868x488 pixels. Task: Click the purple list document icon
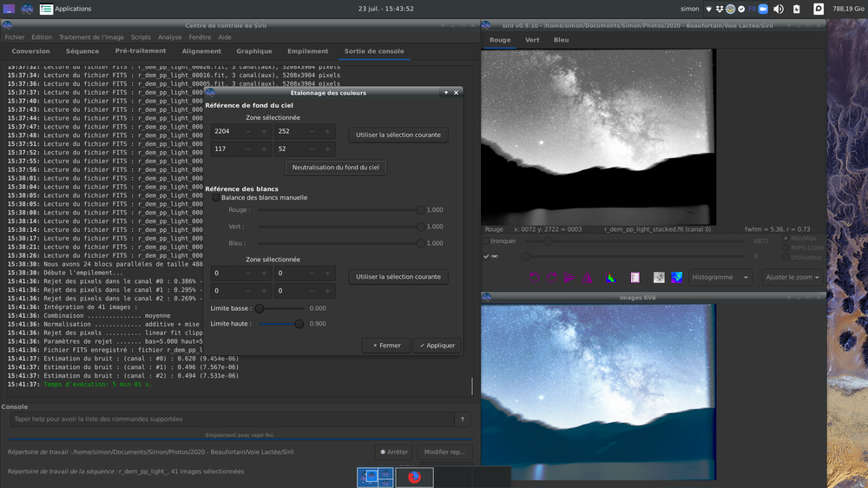pos(635,278)
